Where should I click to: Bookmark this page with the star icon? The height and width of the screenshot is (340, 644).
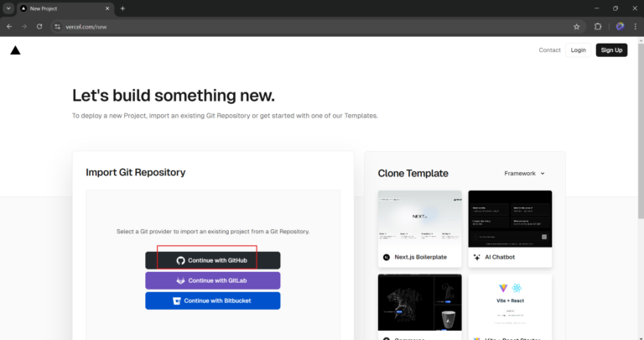(576, 27)
